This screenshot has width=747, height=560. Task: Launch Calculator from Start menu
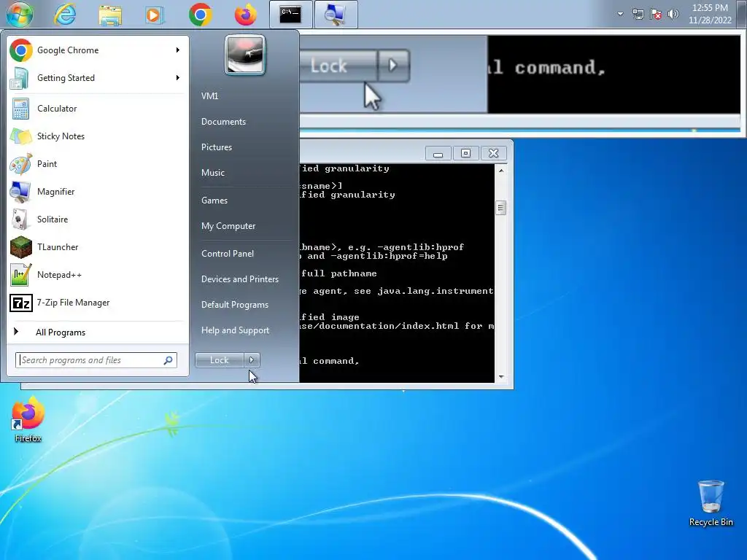pyautogui.click(x=98, y=109)
